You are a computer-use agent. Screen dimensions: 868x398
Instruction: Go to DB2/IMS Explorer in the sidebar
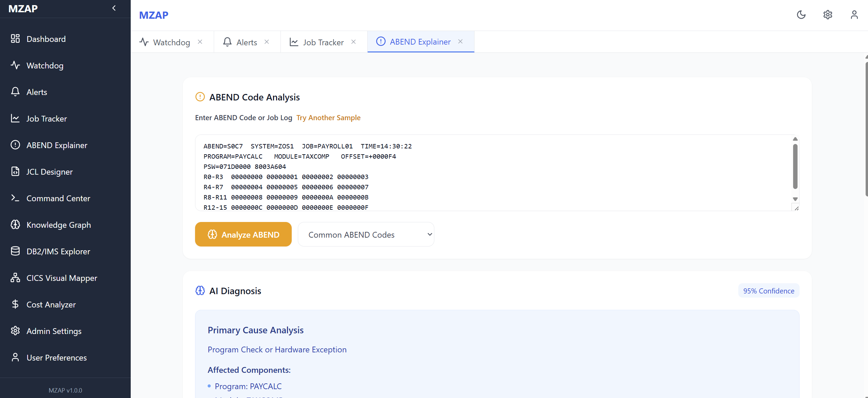point(58,252)
